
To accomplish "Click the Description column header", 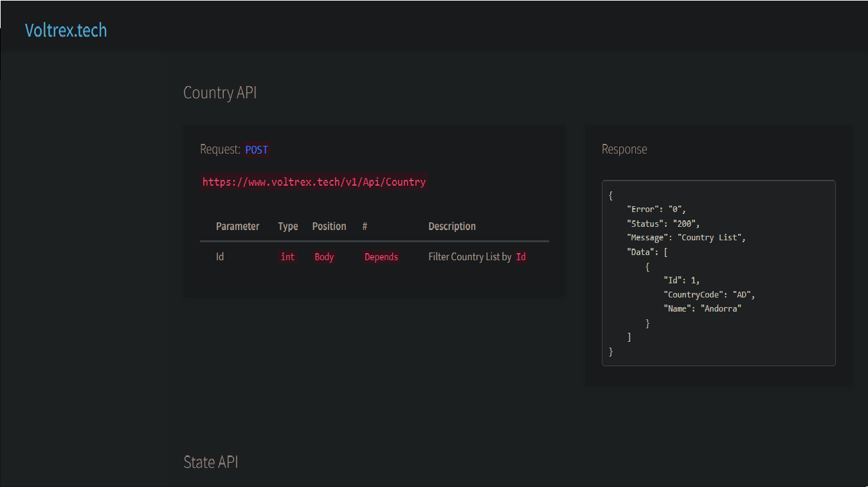I will pyautogui.click(x=452, y=226).
